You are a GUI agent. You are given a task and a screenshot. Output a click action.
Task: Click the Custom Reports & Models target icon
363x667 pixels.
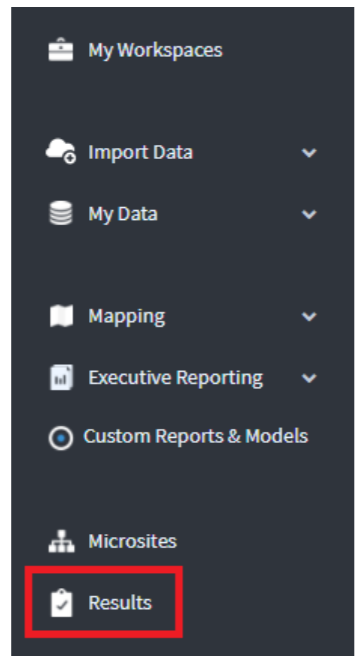pos(60,438)
